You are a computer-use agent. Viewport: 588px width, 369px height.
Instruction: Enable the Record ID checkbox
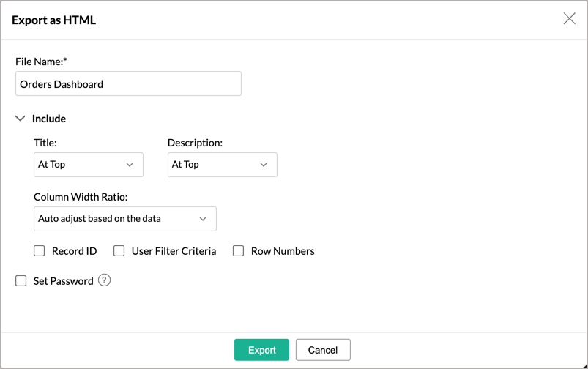(x=40, y=251)
